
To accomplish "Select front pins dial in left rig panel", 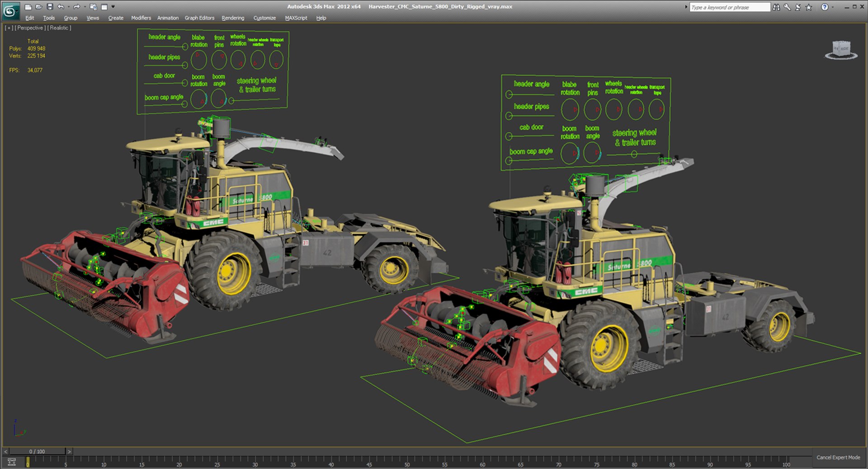I will tap(219, 60).
